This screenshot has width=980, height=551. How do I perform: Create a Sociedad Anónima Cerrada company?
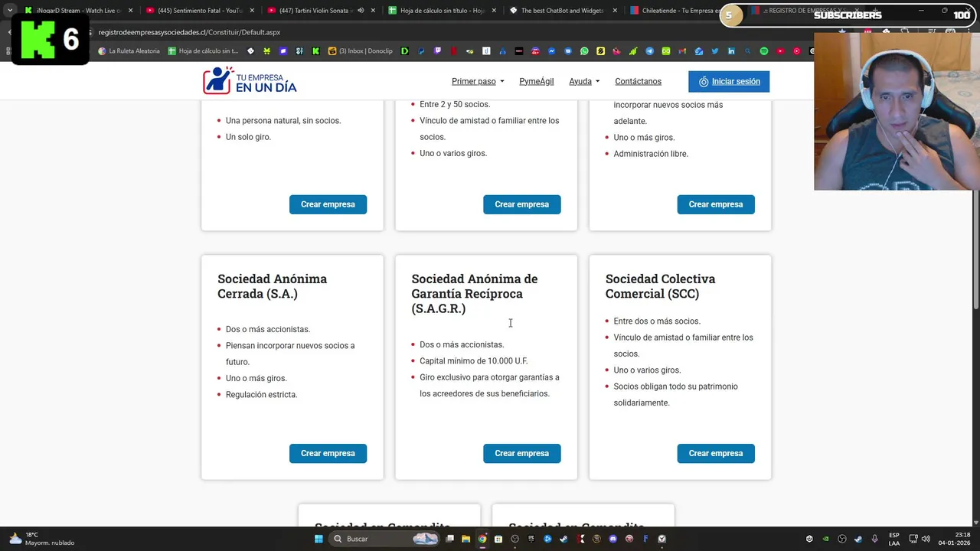point(328,453)
